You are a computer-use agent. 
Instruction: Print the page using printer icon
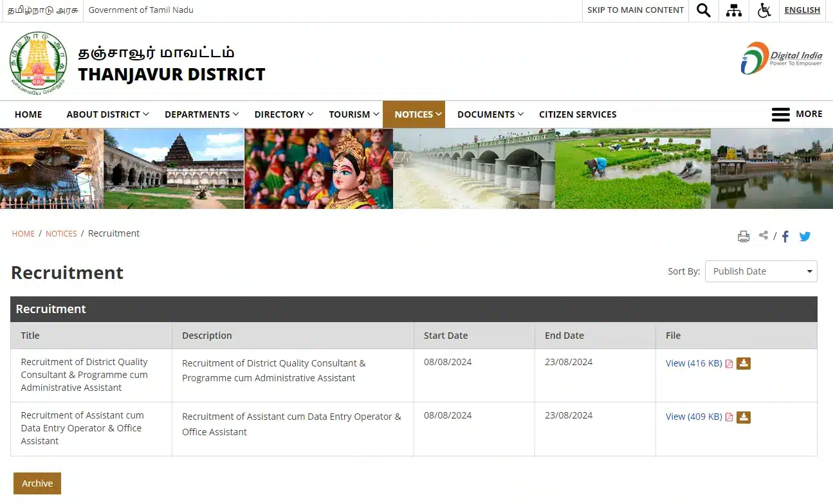point(744,237)
